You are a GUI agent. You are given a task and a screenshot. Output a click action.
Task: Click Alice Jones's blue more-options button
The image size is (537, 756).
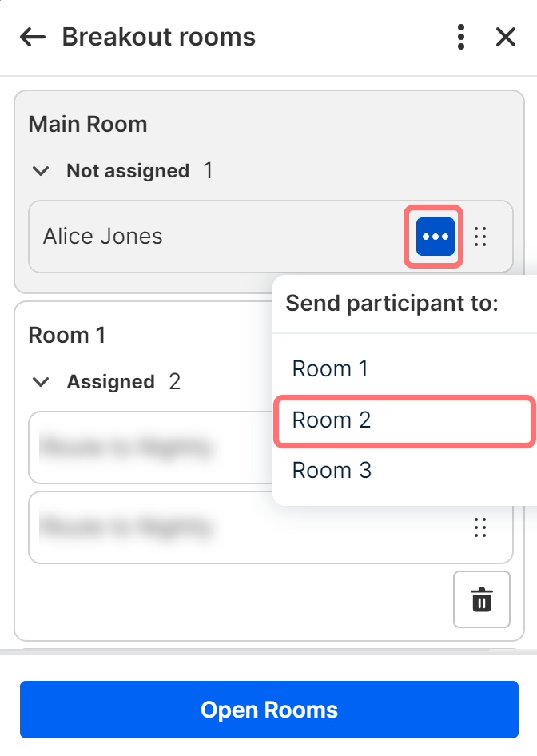[436, 237]
